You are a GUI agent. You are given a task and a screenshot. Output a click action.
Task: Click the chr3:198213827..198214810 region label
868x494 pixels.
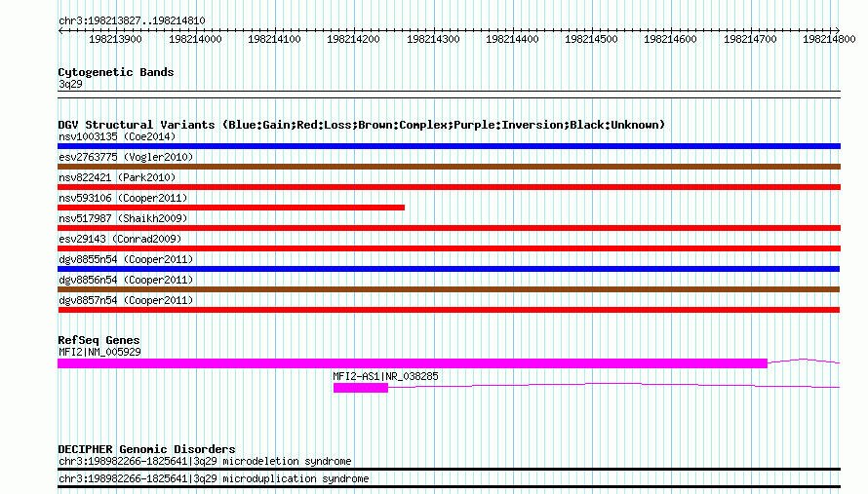coord(132,20)
